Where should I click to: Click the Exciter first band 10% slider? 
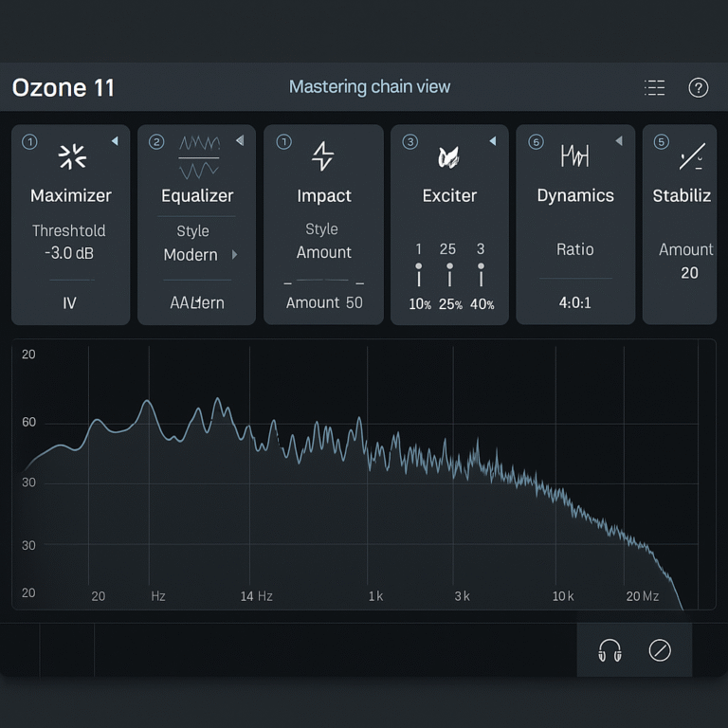(x=419, y=274)
